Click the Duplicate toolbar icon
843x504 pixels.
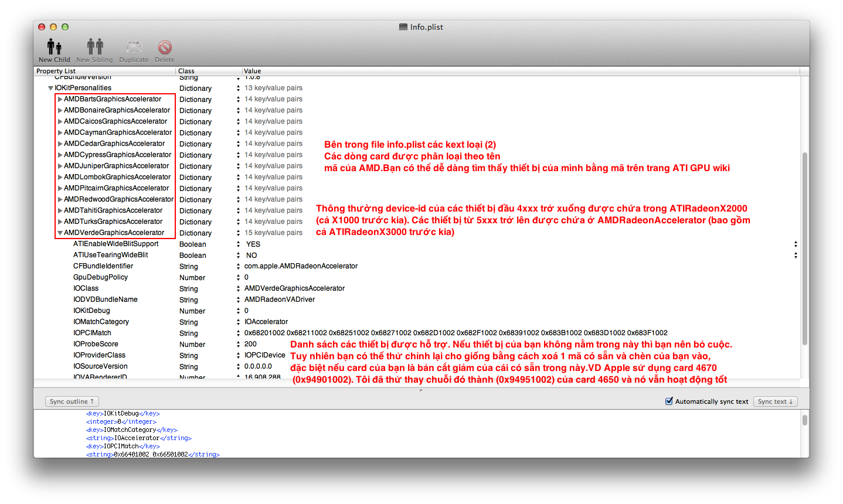pyautogui.click(x=134, y=47)
